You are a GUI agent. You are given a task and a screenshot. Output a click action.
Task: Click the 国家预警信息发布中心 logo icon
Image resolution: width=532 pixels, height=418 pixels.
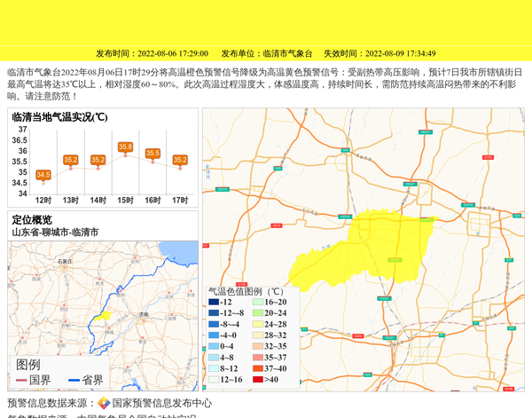tap(104, 403)
